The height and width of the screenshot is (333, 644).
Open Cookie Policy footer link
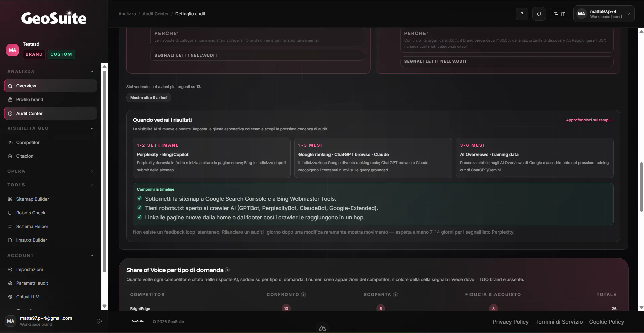point(606,322)
